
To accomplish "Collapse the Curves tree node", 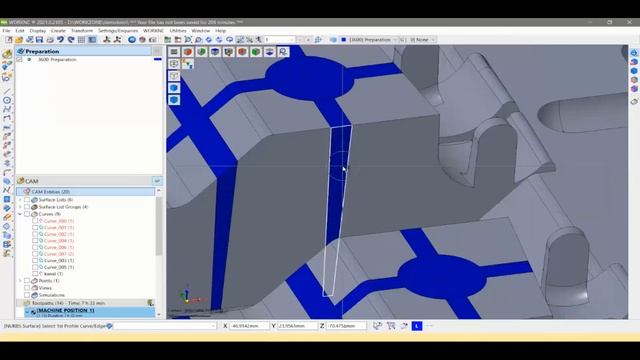I will pyautogui.click(x=20, y=214).
